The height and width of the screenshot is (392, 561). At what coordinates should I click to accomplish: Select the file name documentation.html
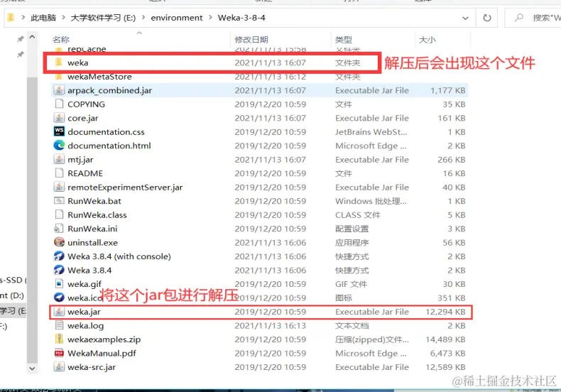tap(109, 146)
